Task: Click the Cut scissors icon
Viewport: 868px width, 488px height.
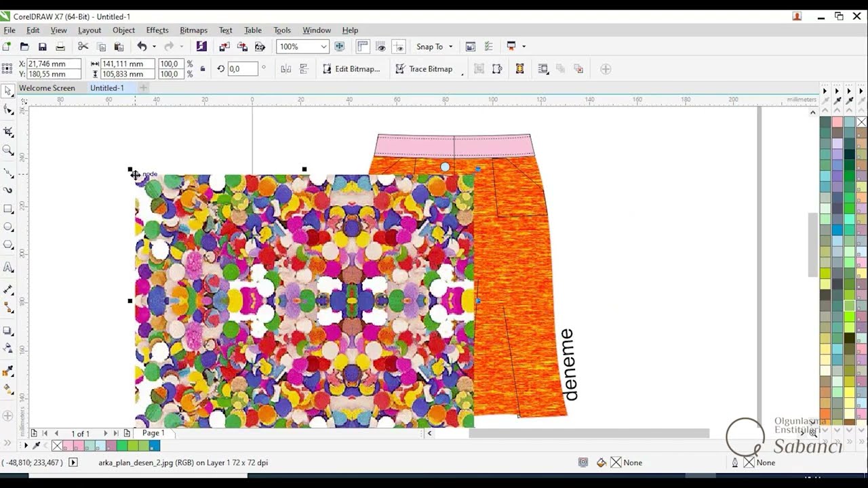Action: coord(83,47)
